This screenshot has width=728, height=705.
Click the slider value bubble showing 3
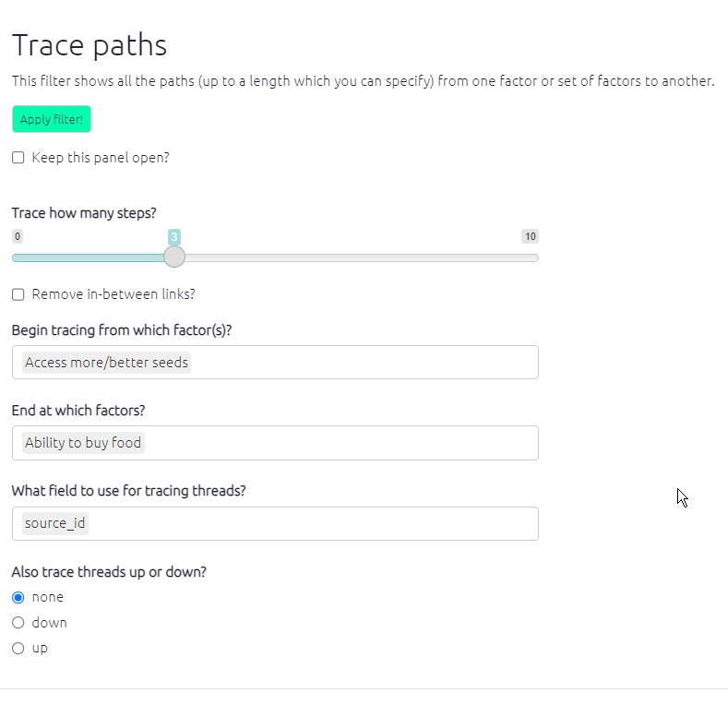[174, 237]
